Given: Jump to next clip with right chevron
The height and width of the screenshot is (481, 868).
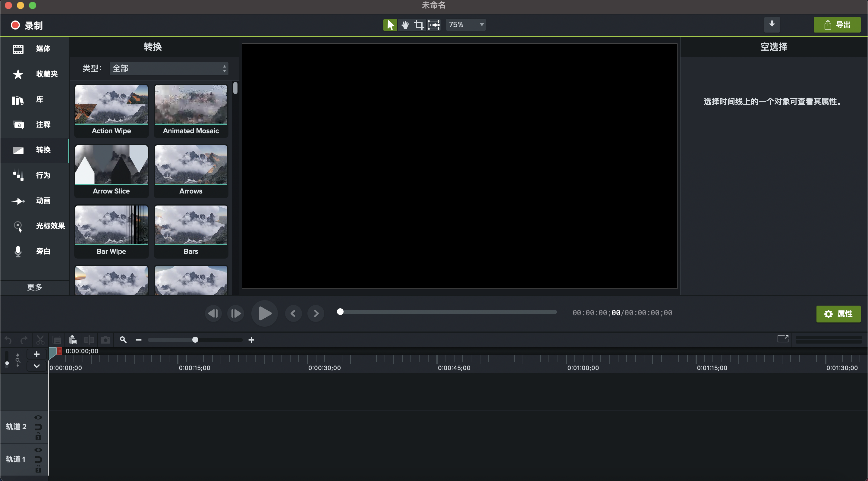Looking at the screenshot, I should 316,314.
